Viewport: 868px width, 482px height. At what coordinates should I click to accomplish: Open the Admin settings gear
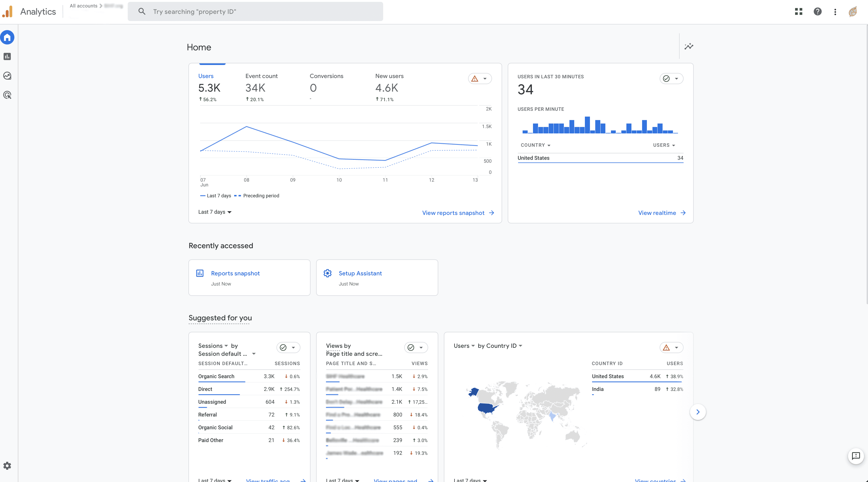point(7,465)
